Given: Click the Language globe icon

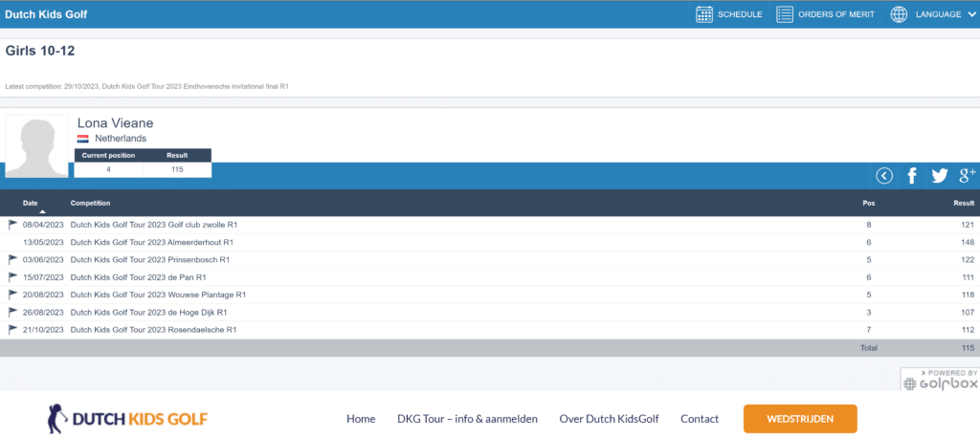Looking at the screenshot, I should pyautogui.click(x=899, y=14).
